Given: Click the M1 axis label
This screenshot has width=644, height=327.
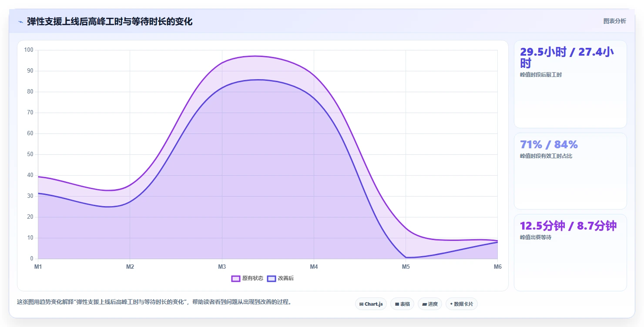Looking at the screenshot, I should [38, 267].
